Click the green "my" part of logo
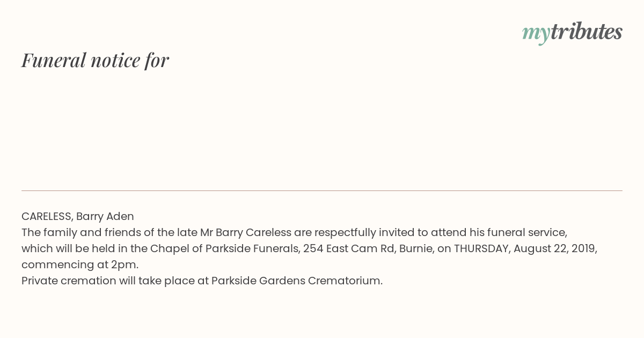 [x=536, y=34]
